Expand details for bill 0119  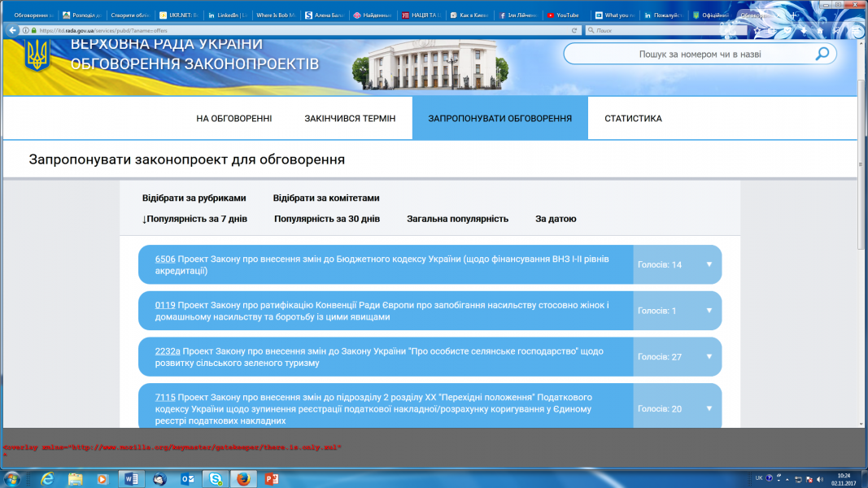click(x=709, y=311)
